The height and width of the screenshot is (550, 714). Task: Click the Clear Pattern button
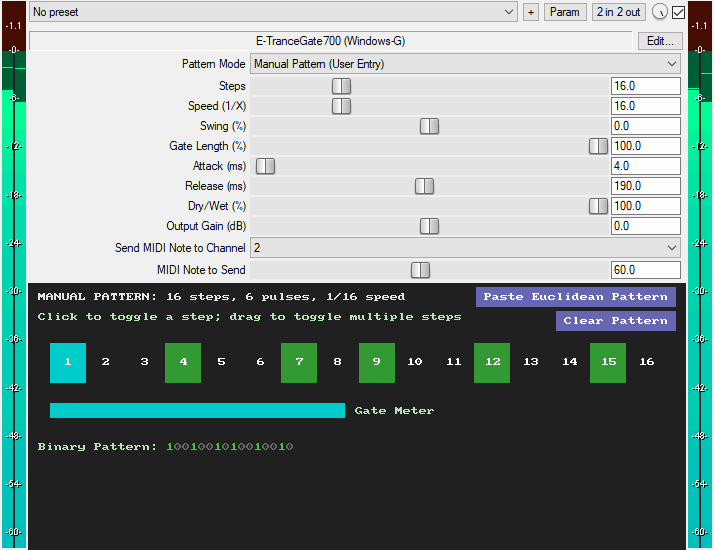click(x=616, y=321)
